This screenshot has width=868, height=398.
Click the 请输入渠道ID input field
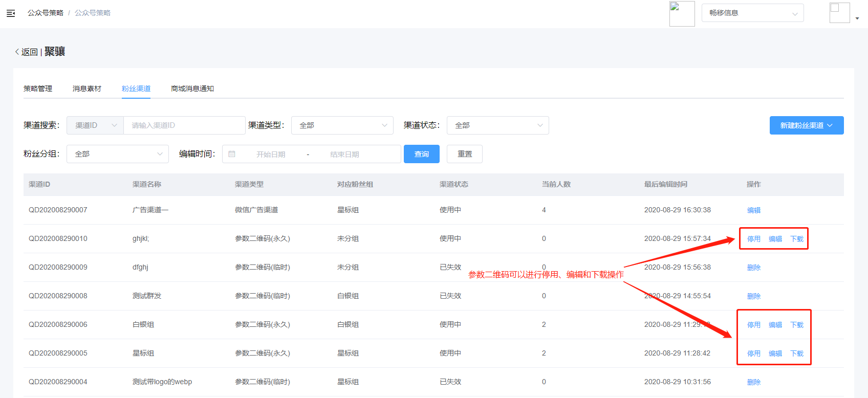point(184,125)
